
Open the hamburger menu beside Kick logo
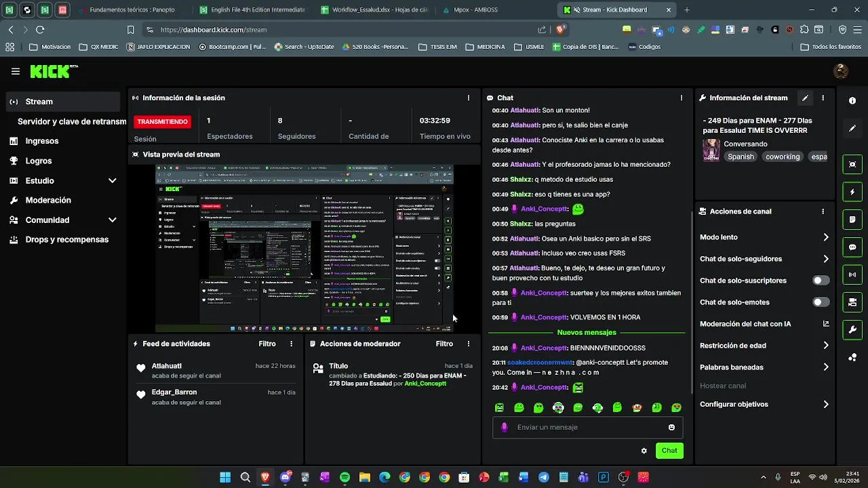click(15, 71)
